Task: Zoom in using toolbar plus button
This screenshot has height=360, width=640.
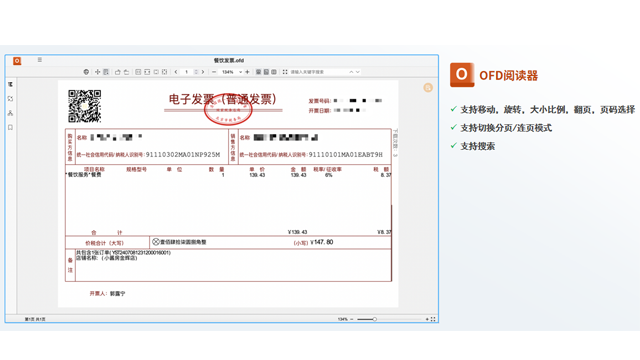Action: [247, 72]
